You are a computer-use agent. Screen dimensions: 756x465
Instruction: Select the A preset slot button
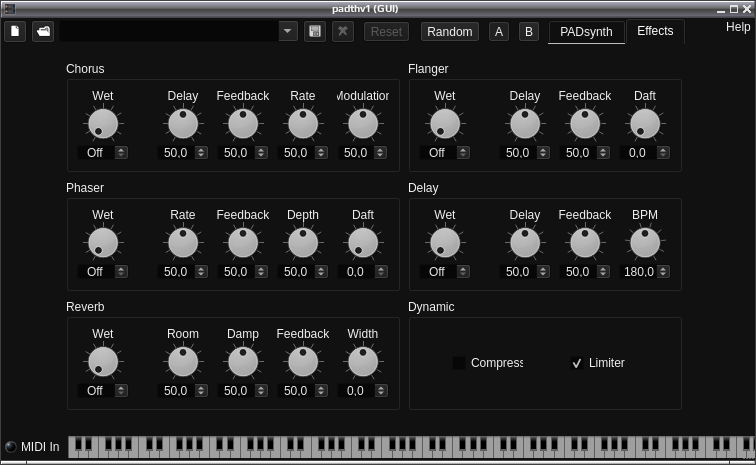click(x=499, y=32)
